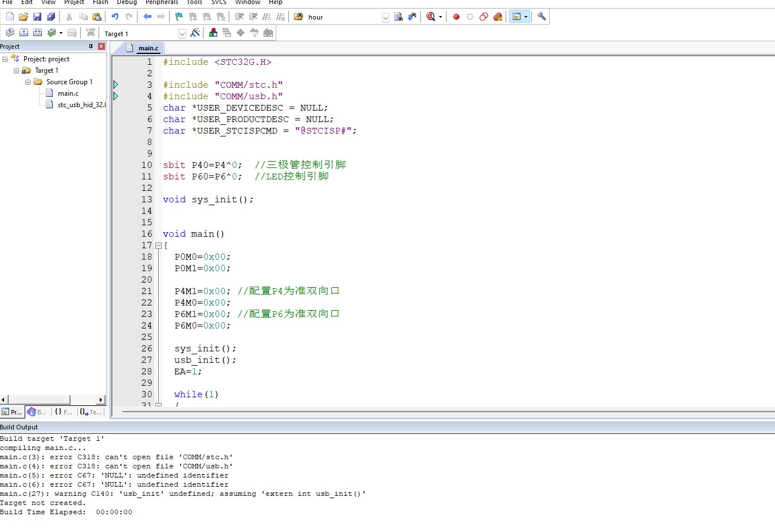Switch to the Templates tab in the Project pane
This screenshot has width=775, height=532.
[x=91, y=412]
